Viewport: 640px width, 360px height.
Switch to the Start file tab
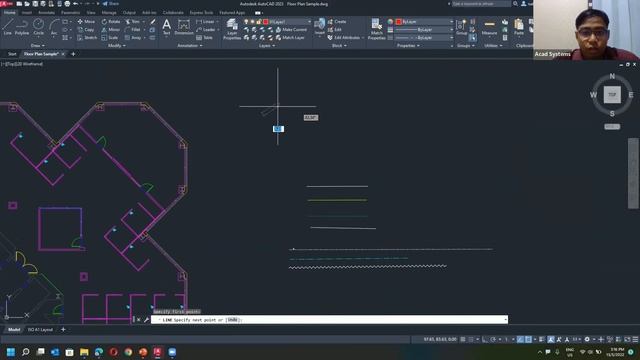click(x=12, y=54)
